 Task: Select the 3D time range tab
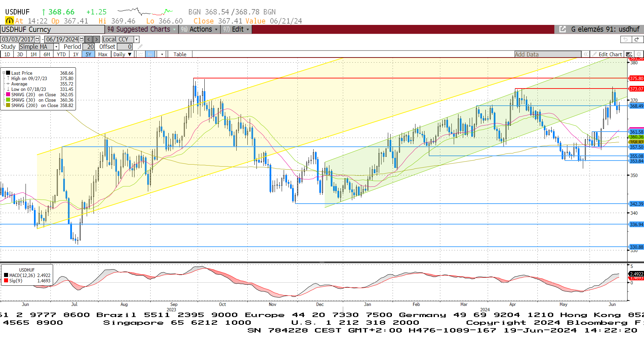tap(20, 54)
